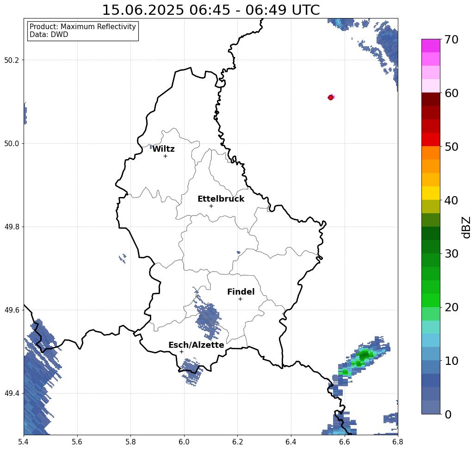
Task: Click the plus marker under Findel
Action: (240, 299)
